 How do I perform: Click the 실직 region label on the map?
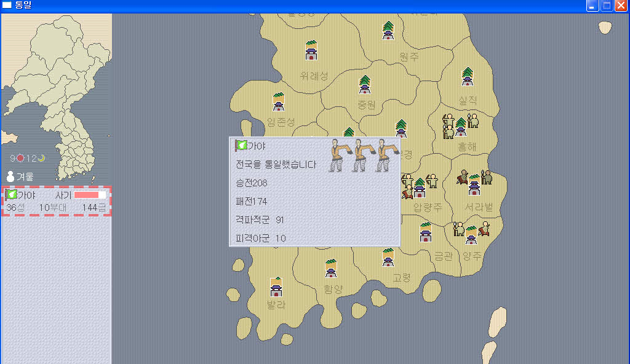coord(468,100)
